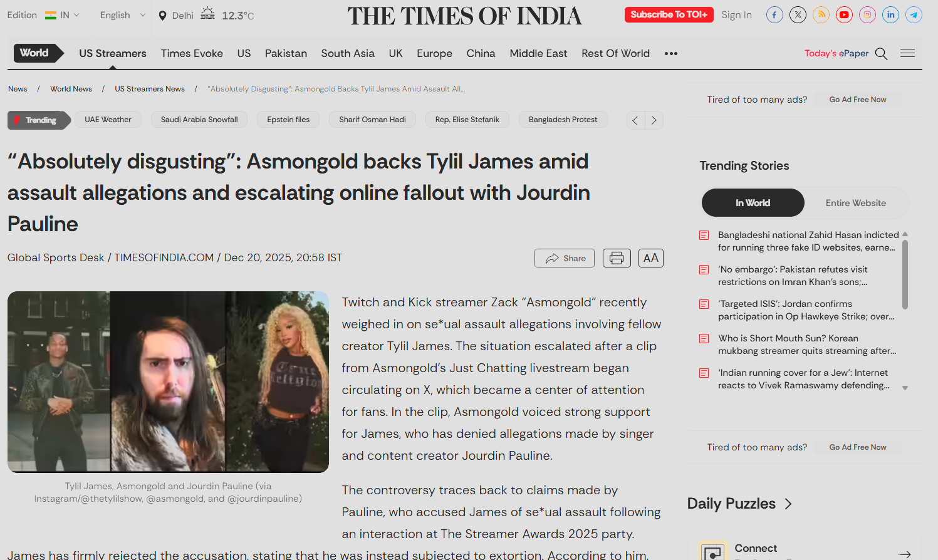Click the UAE Weather trending chip
The image size is (938, 560).
click(x=108, y=120)
